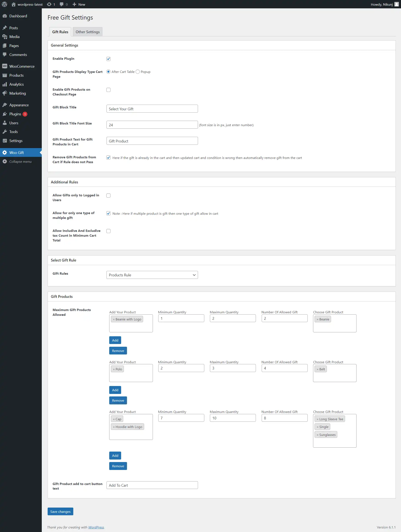Image resolution: width=401 pixels, height=532 pixels.
Task: Enable Gift Products on Checkout Page
Action: pyautogui.click(x=108, y=90)
